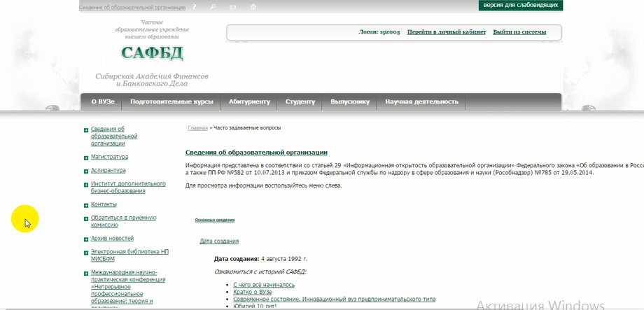Viewport: 644px width, 310px height.
Task: Click the question mark help icon
Action: 194,7
